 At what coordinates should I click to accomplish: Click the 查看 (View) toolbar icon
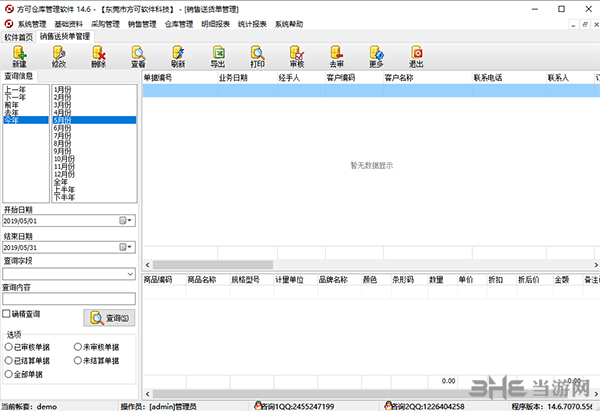pos(138,57)
